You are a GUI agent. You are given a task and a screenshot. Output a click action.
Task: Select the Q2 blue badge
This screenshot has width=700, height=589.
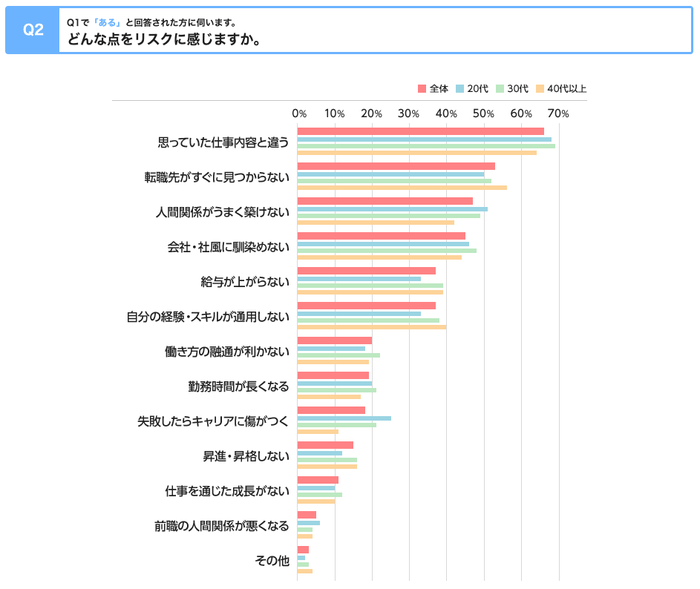pos(33,30)
